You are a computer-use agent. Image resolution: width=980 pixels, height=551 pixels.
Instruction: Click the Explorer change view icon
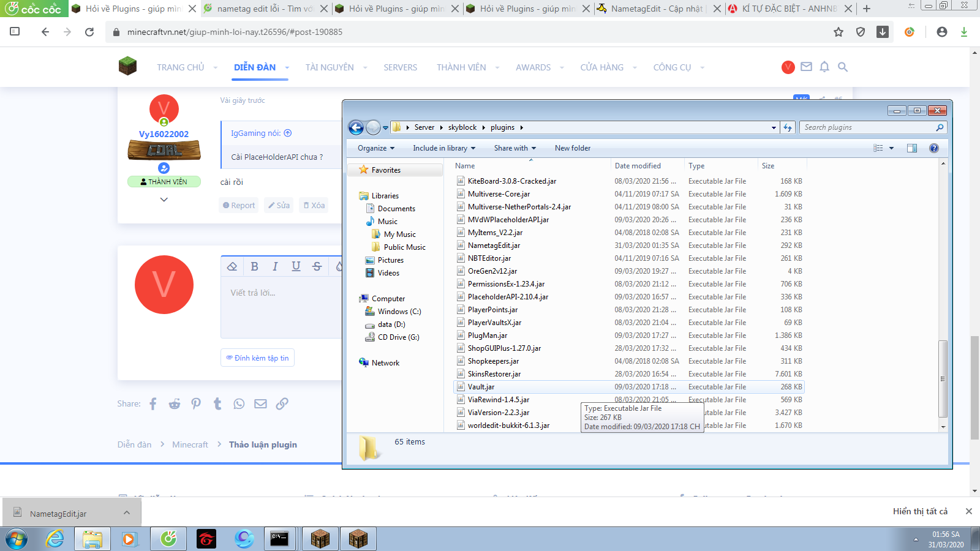pyautogui.click(x=878, y=148)
